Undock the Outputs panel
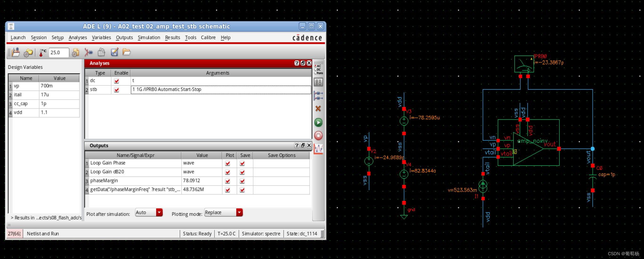This screenshot has width=644, height=259. click(303, 145)
